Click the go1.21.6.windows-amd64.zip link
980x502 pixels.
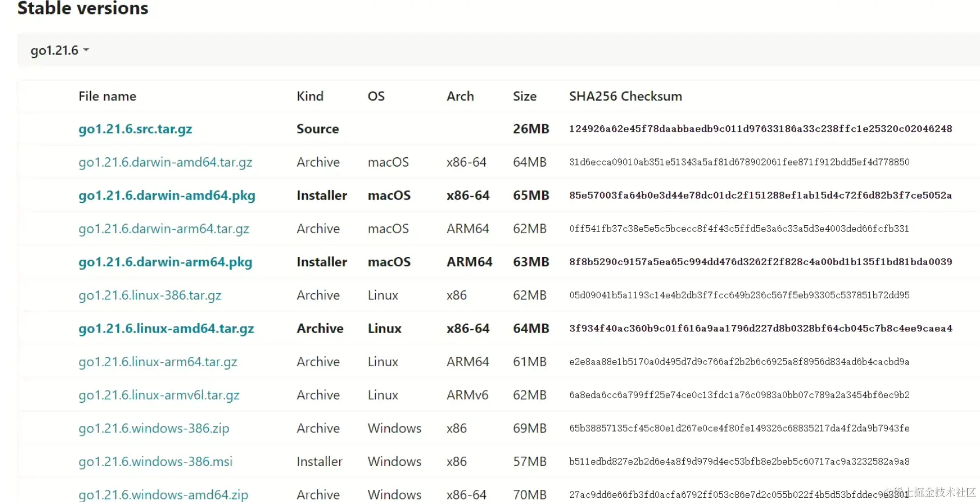pos(163,494)
